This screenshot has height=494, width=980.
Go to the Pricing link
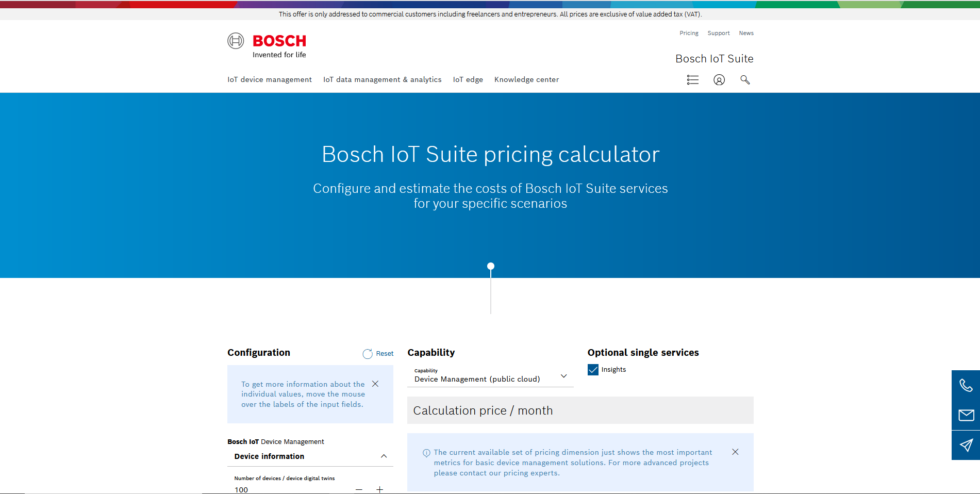pos(689,33)
